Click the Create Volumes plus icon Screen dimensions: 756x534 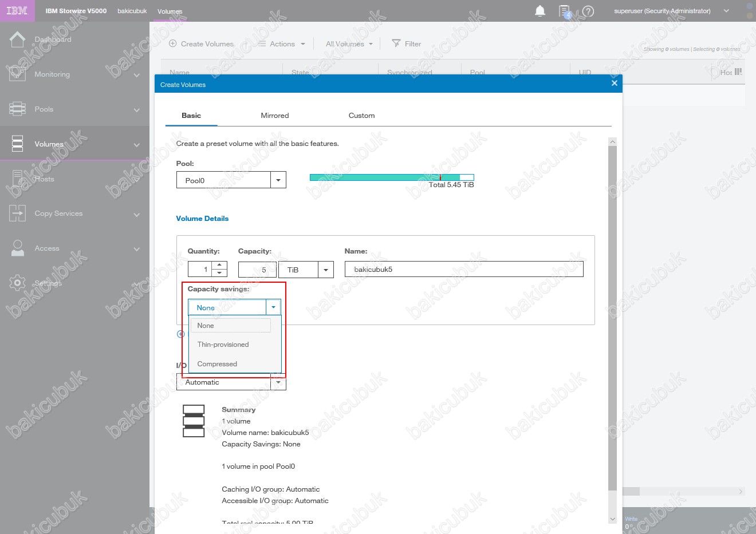pyautogui.click(x=173, y=43)
